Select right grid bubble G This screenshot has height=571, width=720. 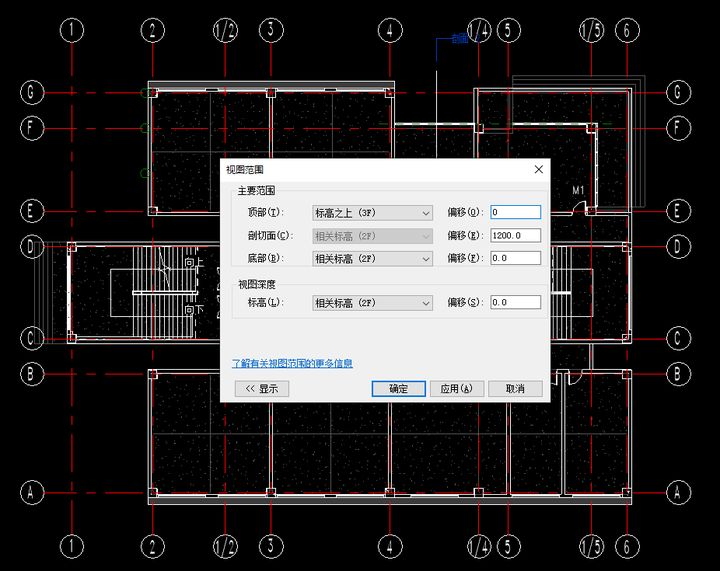click(x=678, y=93)
